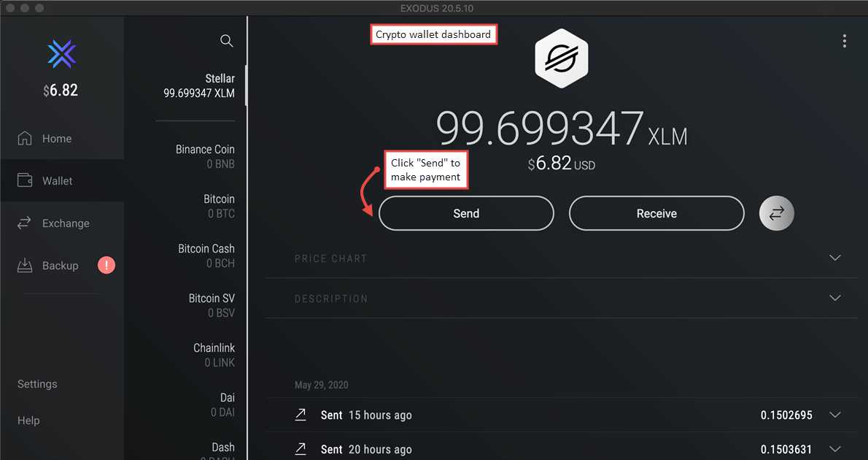The image size is (868, 460).
Task: Select Bitcoin Cash in the asset list
Action: coord(206,256)
